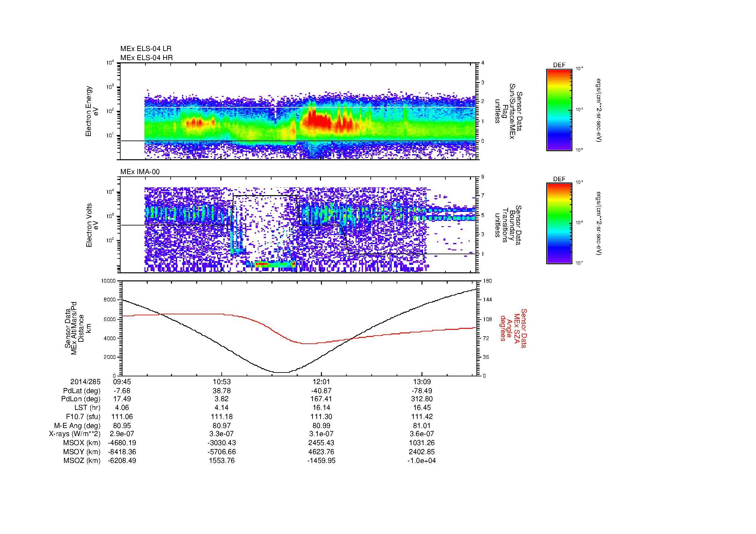The width and height of the screenshot is (756, 534).
Task: Click the 'MSOZ (km)' row label
Action: tap(82, 461)
